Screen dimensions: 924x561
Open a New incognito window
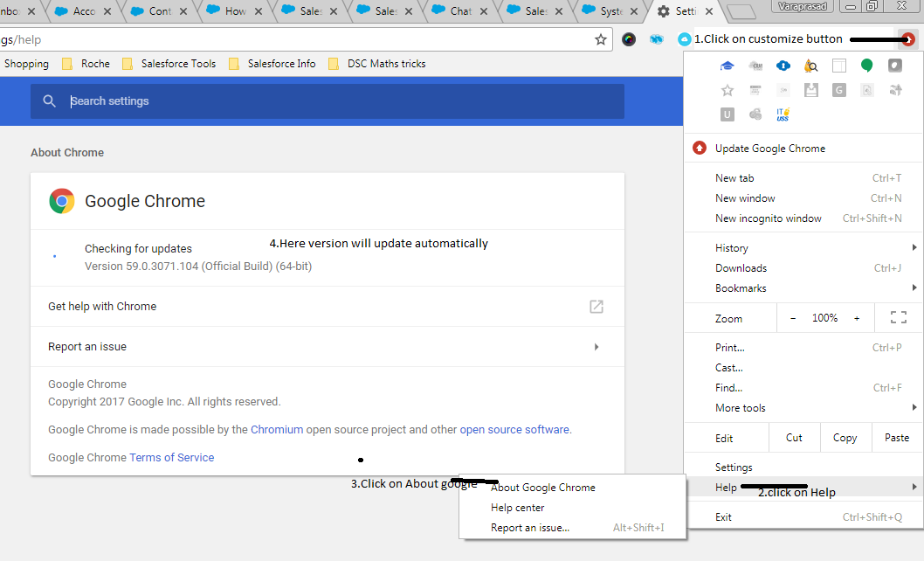coord(803,218)
